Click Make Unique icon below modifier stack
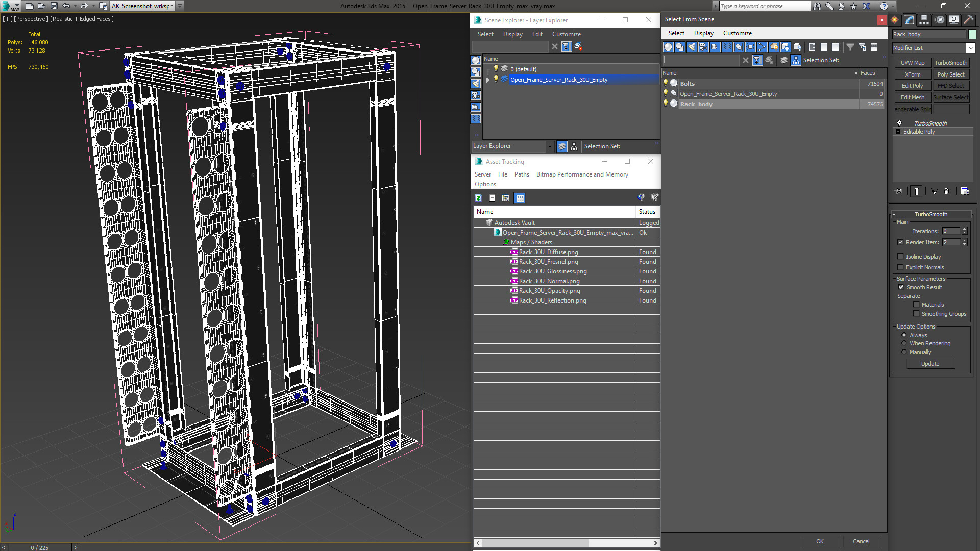This screenshot has width=980, height=551. [x=934, y=191]
